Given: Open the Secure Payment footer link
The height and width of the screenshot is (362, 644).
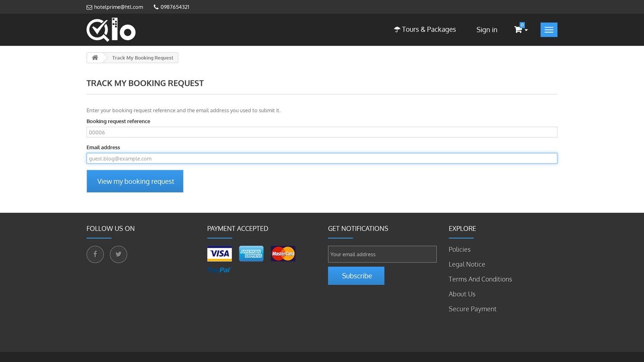Looking at the screenshot, I should pos(472,309).
